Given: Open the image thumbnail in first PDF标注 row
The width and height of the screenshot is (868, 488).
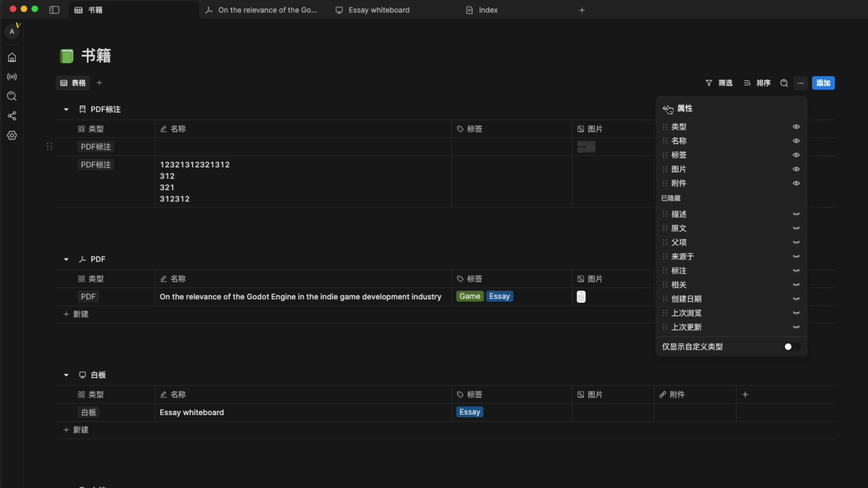Looking at the screenshot, I should coord(586,146).
